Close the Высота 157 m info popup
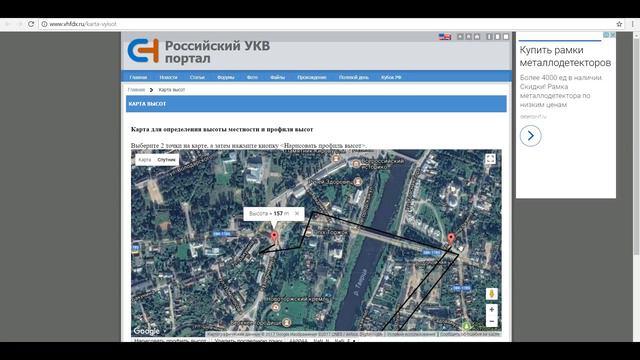The image size is (640, 360). [297, 213]
